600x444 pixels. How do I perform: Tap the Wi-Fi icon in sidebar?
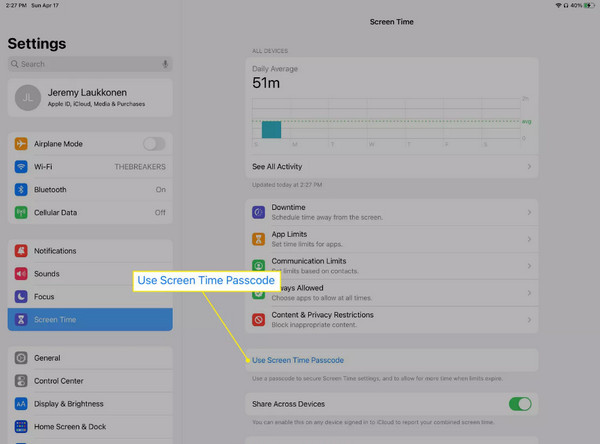(21, 167)
